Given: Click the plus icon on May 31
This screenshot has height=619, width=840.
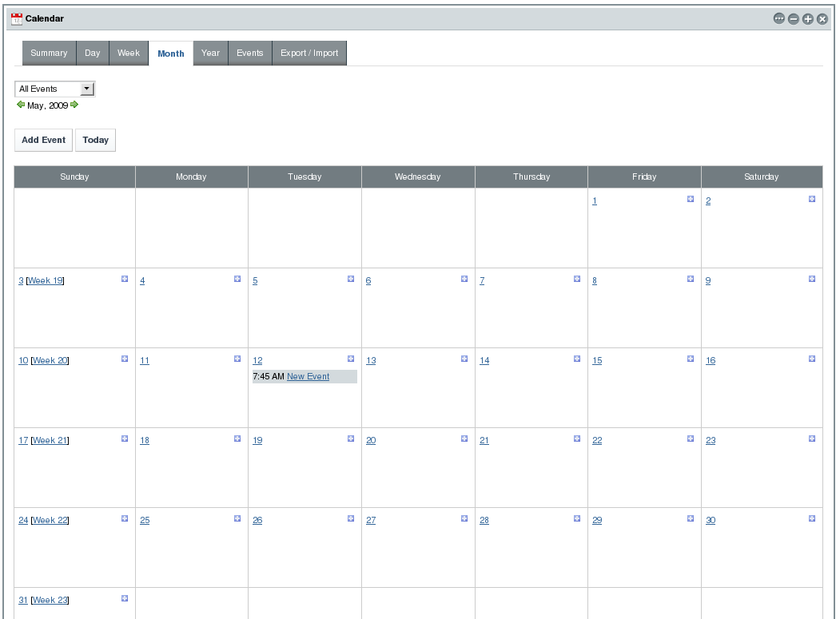Looking at the screenshot, I should click(125, 598).
